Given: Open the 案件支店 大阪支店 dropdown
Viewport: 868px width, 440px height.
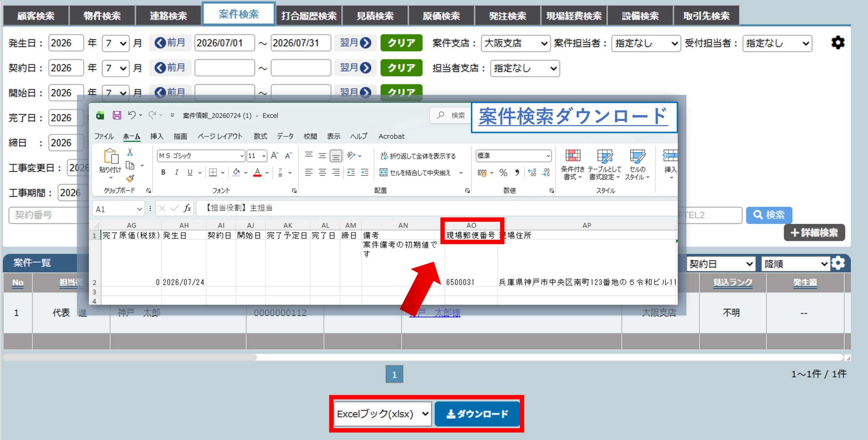Looking at the screenshot, I should point(515,43).
